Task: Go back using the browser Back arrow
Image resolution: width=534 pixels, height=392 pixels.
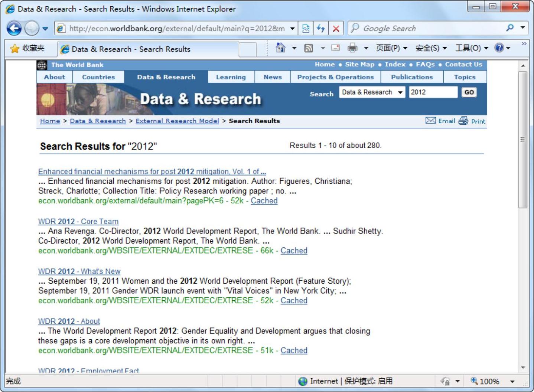Action: click(x=14, y=28)
